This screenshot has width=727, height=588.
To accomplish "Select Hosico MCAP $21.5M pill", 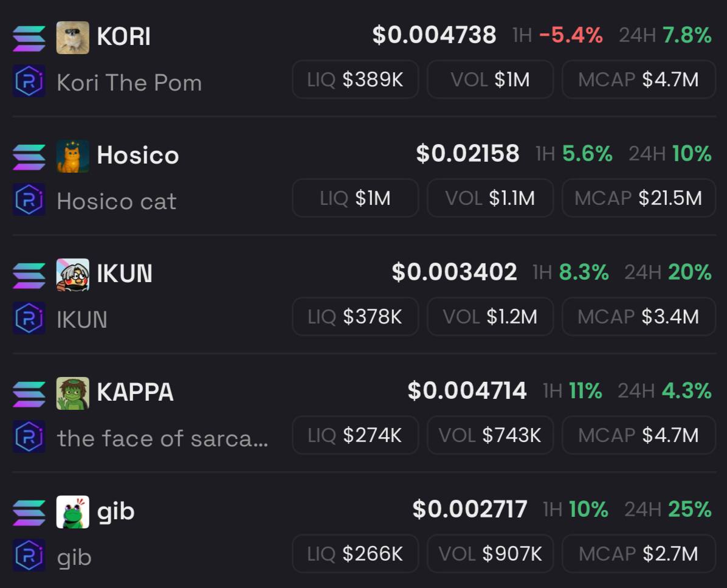I will point(639,198).
